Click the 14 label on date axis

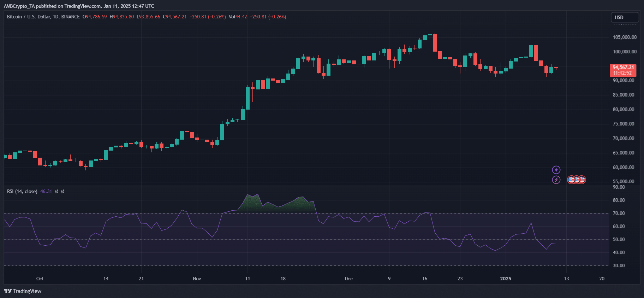coord(106,279)
